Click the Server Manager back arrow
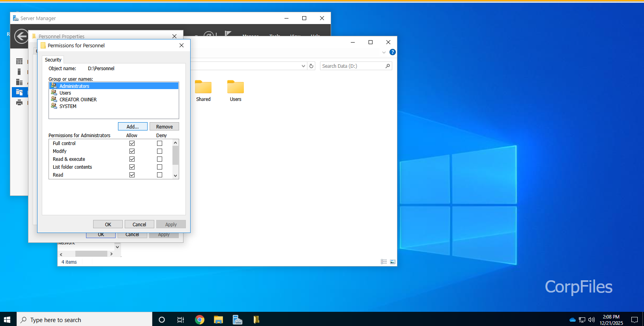The width and height of the screenshot is (644, 326). (21, 36)
